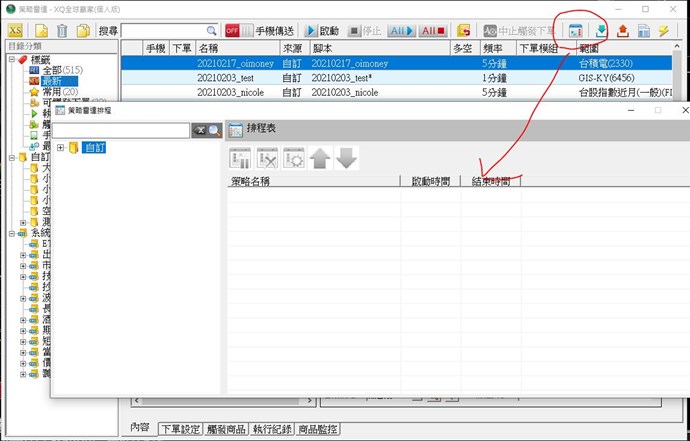Click the lightning bolt toolbar icon
Image resolution: width=690 pixels, height=441 pixels.
665,31
